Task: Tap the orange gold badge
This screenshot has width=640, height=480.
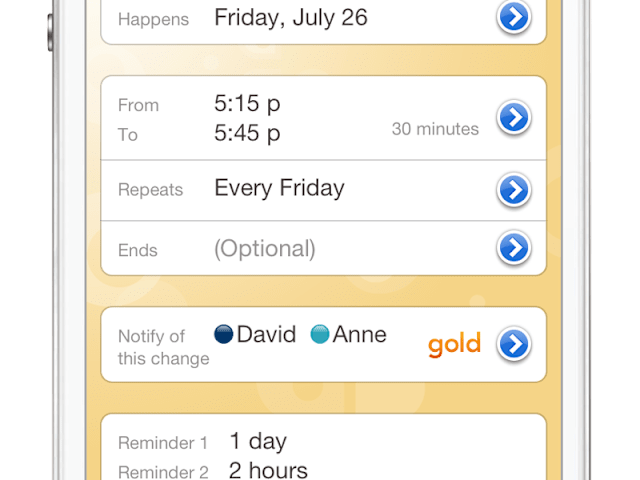Action: (454, 345)
